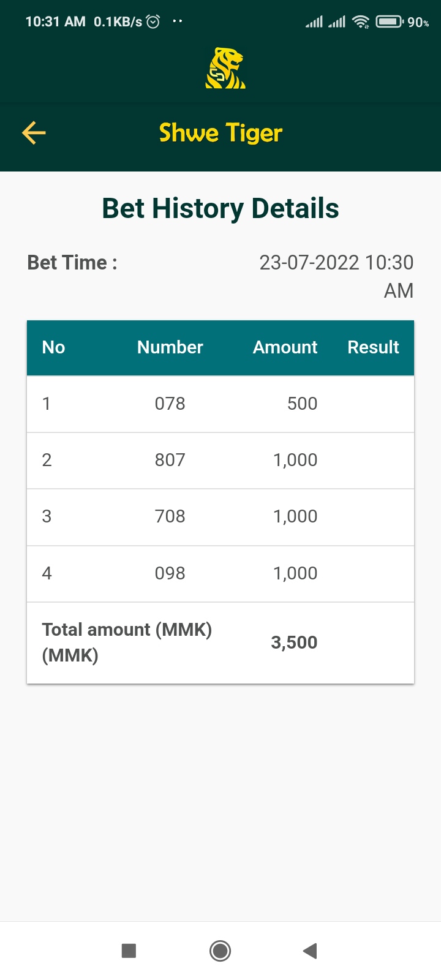Click the Number column header
The image size is (441, 980).
point(170,347)
